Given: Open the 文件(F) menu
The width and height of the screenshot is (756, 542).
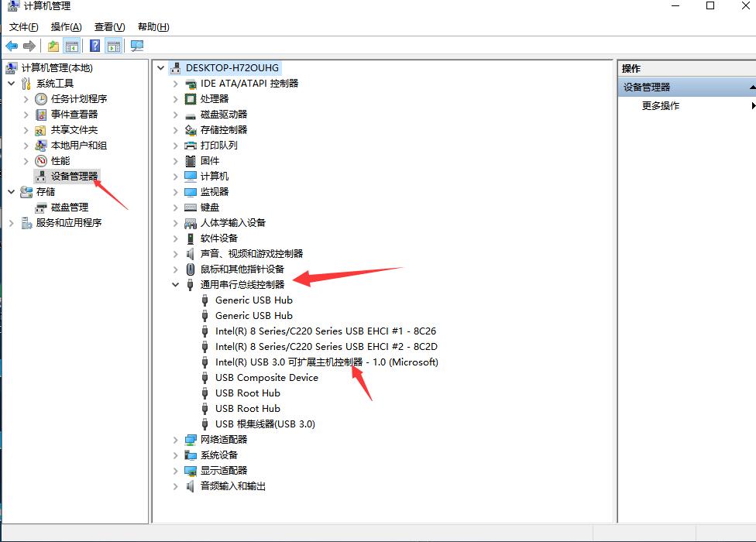Looking at the screenshot, I should point(23,27).
